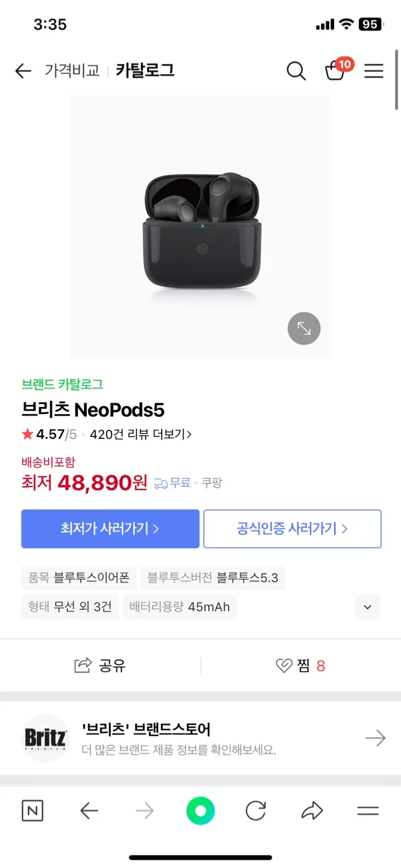Tap the Naver home N icon
This screenshot has width=401, height=868.
point(33,811)
